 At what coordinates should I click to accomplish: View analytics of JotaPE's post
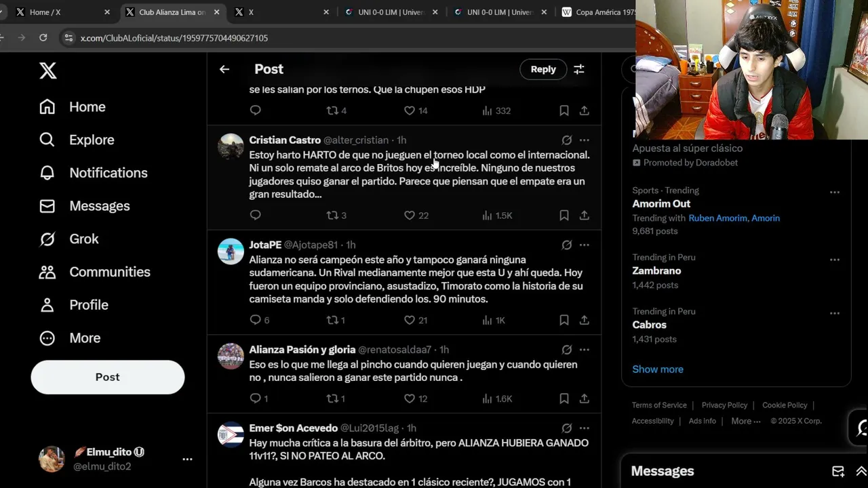coord(494,320)
